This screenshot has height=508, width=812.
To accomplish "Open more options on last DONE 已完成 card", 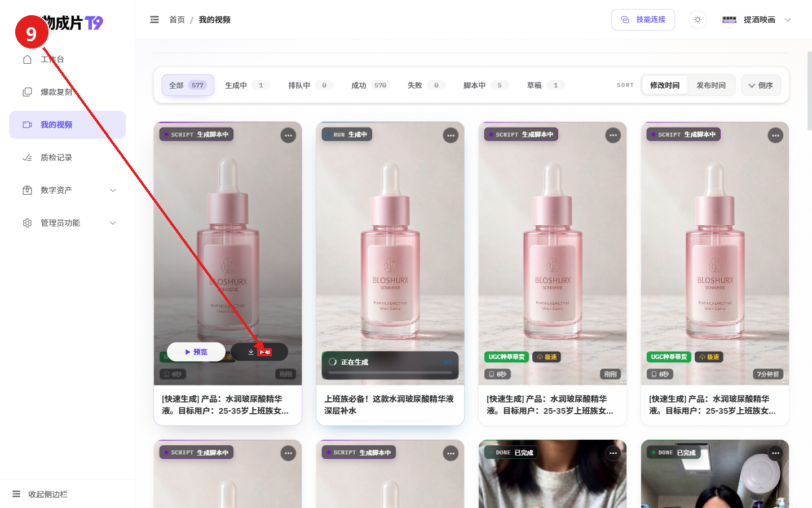I will click(775, 453).
